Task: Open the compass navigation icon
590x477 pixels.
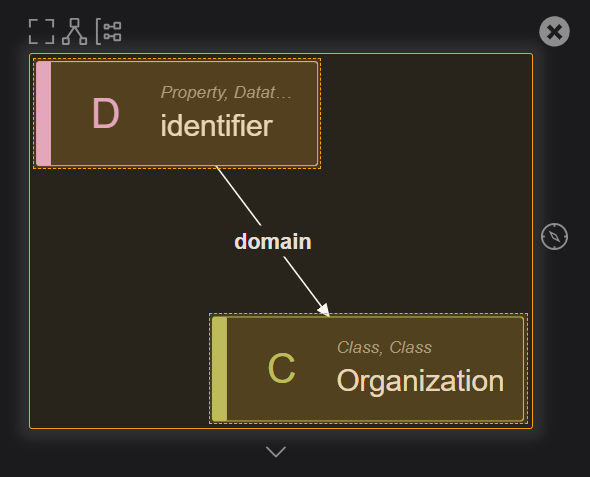Action: coord(554,237)
